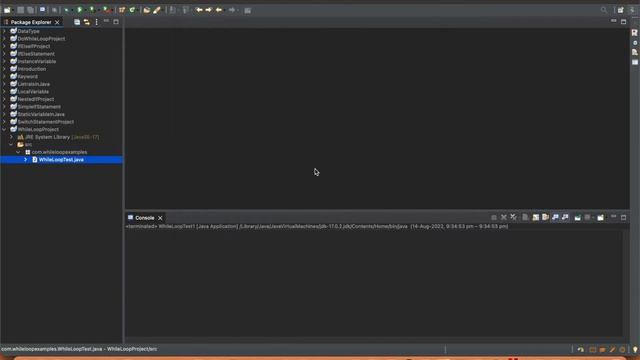
Task: Click the magnifier search icon top right
Action: coord(604,10)
